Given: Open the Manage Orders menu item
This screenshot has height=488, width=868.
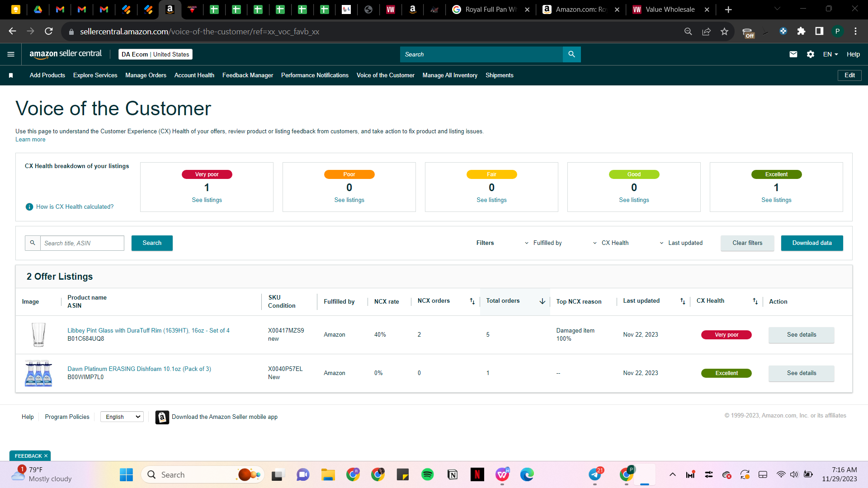Looking at the screenshot, I should point(146,75).
